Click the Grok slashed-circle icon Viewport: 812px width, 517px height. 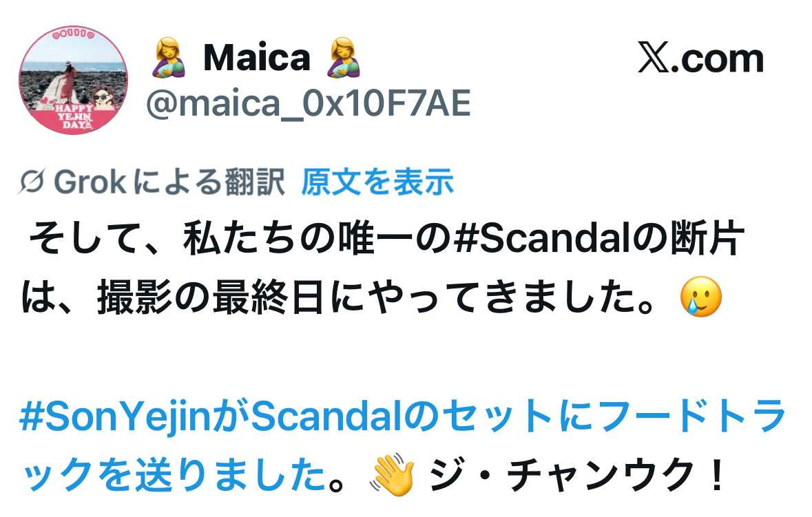click(x=32, y=182)
